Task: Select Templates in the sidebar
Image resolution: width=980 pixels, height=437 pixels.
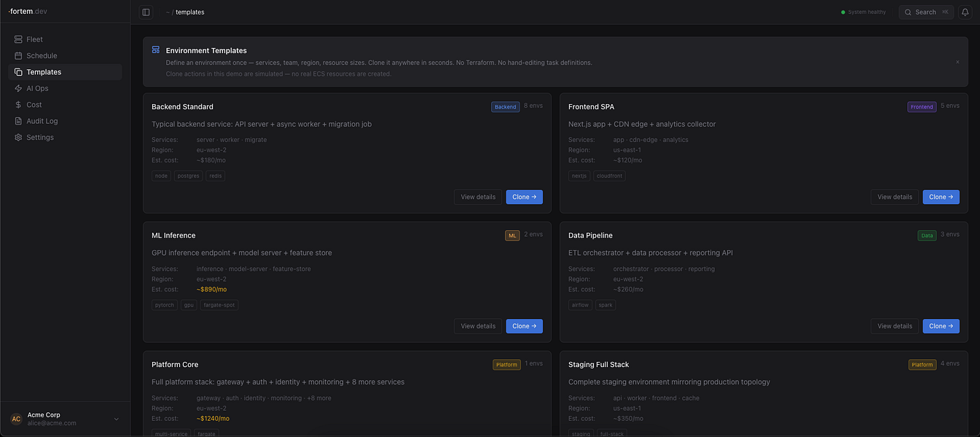Action: tap(65, 72)
